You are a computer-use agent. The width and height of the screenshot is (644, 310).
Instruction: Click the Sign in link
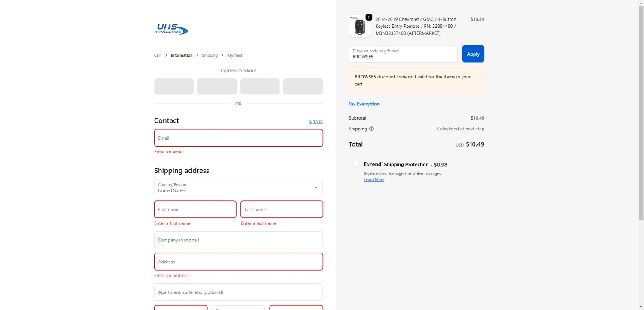click(316, 121)
